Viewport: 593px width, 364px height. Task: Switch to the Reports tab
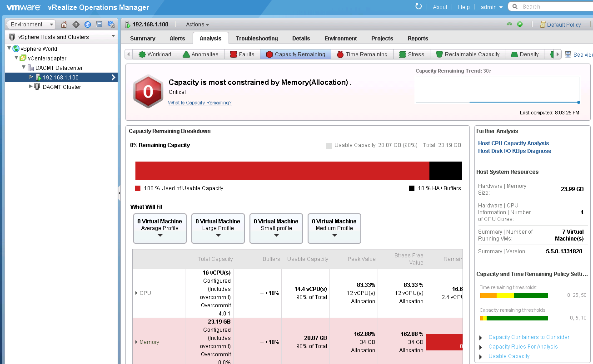tap(418, 39)
